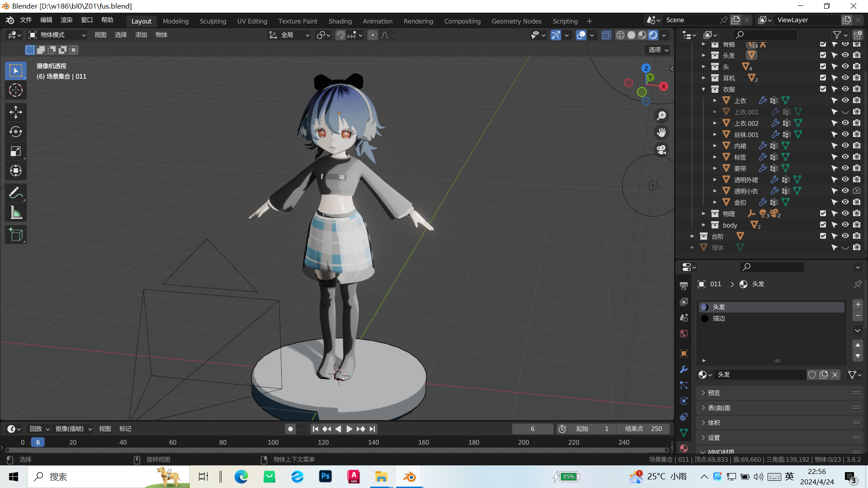The height and width of the screenshot is (488, 868).
Task: Select the Add Cube tool
Action: pos(16,234)
